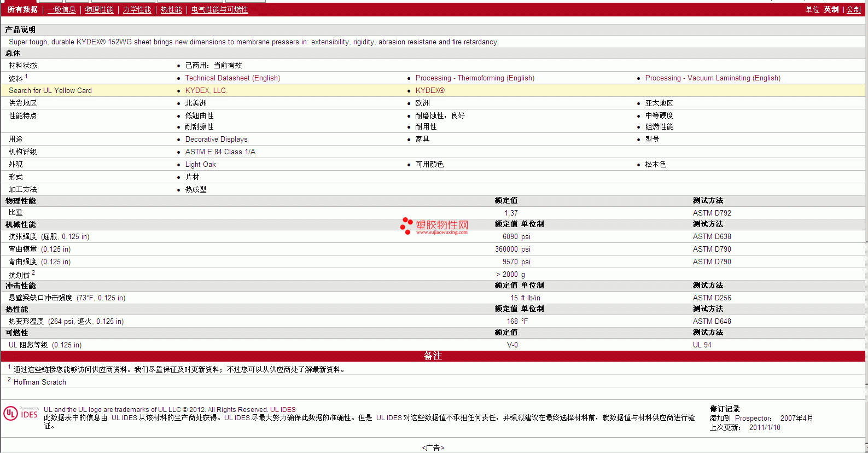Image resolution: width=868 pixels, height=453 pixels.
Task: Click the 1.37 specific gravity value
Action: coord(511,213)
